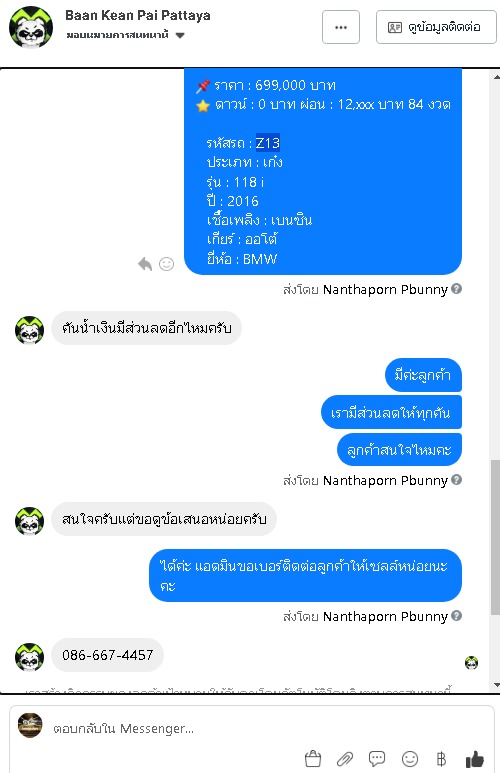Open the three-dots more options menu
Viewport: 500px width, 773px height.
(x=341, y=27)
